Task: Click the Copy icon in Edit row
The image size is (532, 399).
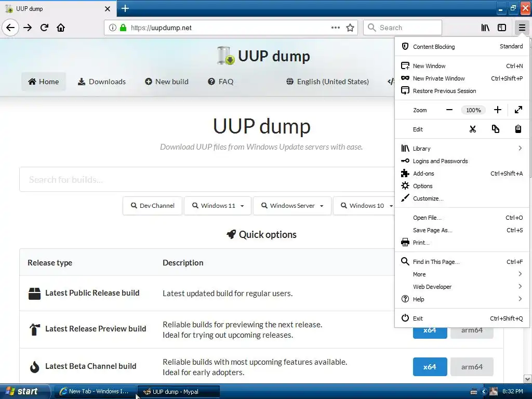Action: [495, 129]
